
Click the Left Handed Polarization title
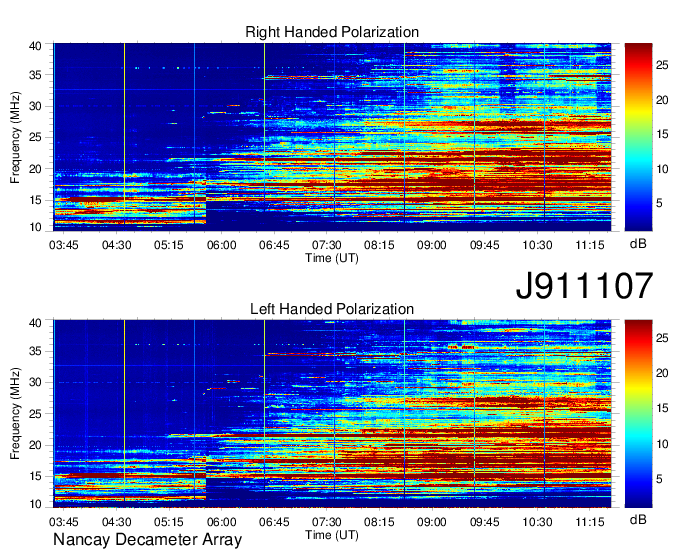(332, 309)
